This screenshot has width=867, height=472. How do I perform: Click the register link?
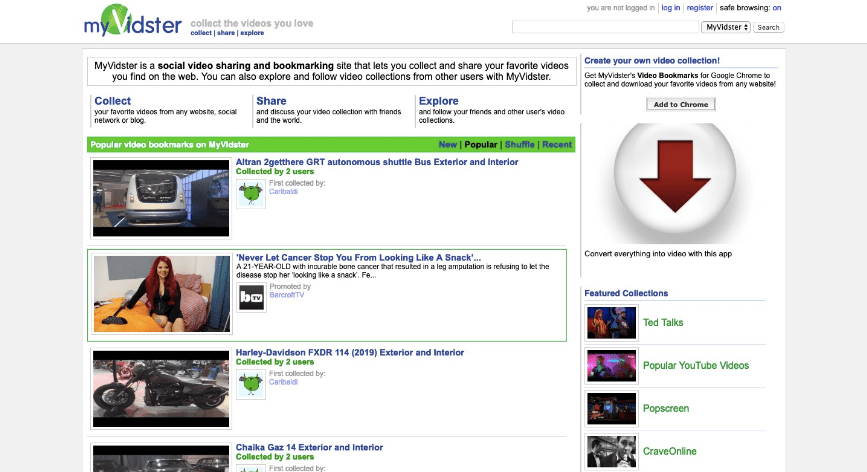pyautogui.click(x=699, y=8)
